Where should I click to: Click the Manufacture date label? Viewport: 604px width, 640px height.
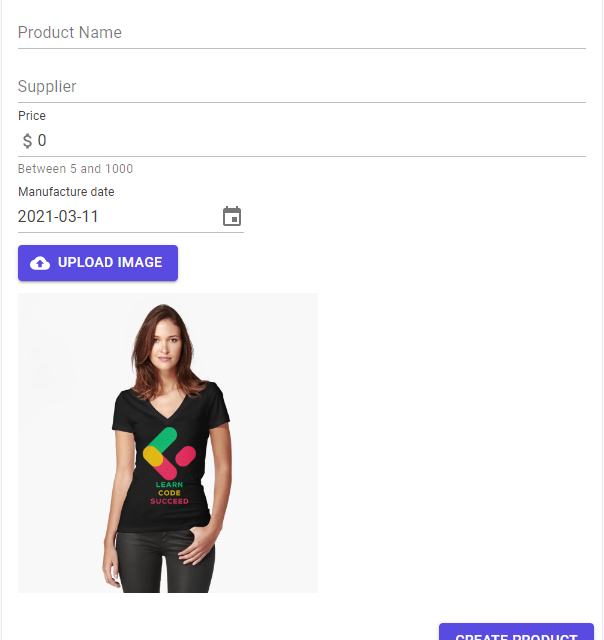(66, 192)
